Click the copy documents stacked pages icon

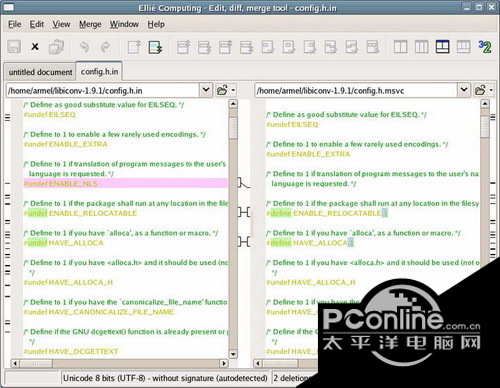pos(56,47)
